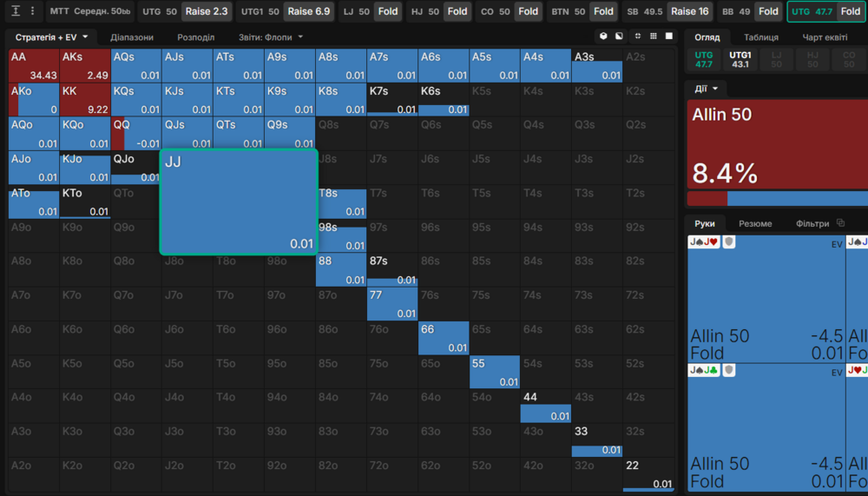Expand the Стратегія + EV dropdown
This screenshot has width=868, height=496.
51,37
